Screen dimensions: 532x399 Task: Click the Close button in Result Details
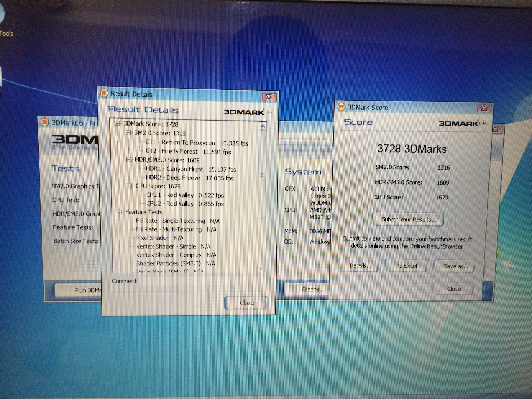point(246,303)
